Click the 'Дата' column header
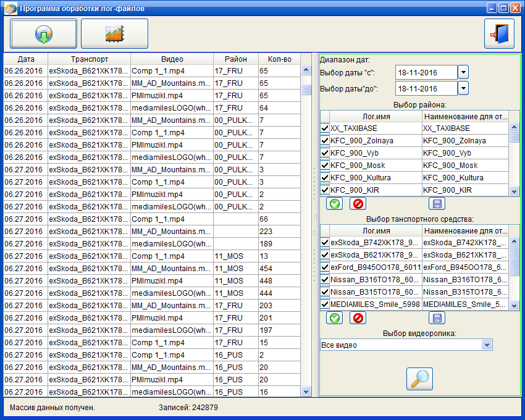525x420 pixels. 26,59
